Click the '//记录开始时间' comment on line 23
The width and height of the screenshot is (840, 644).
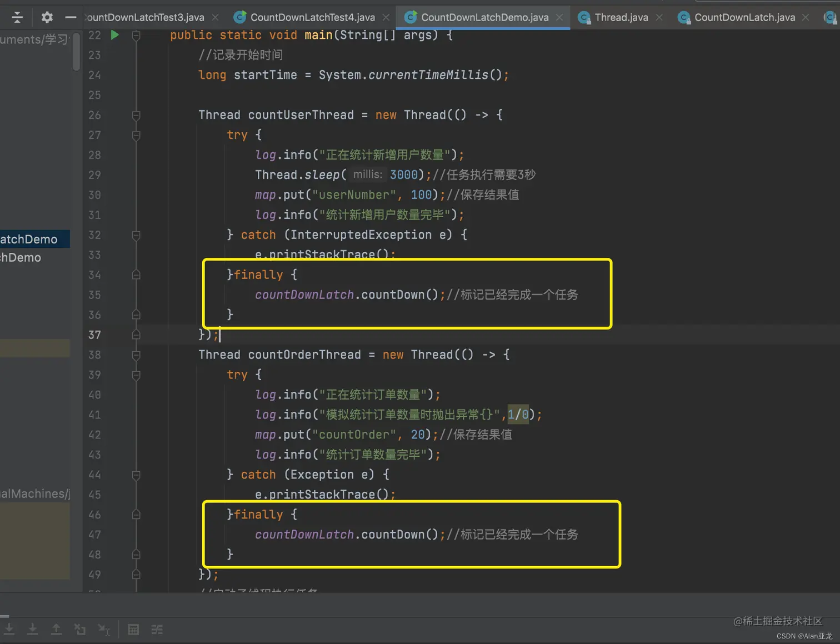[x=241, y=55]
